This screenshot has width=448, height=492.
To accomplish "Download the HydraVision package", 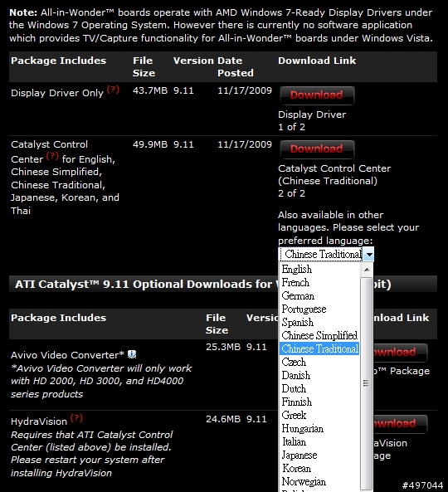I will click(400, 424).
